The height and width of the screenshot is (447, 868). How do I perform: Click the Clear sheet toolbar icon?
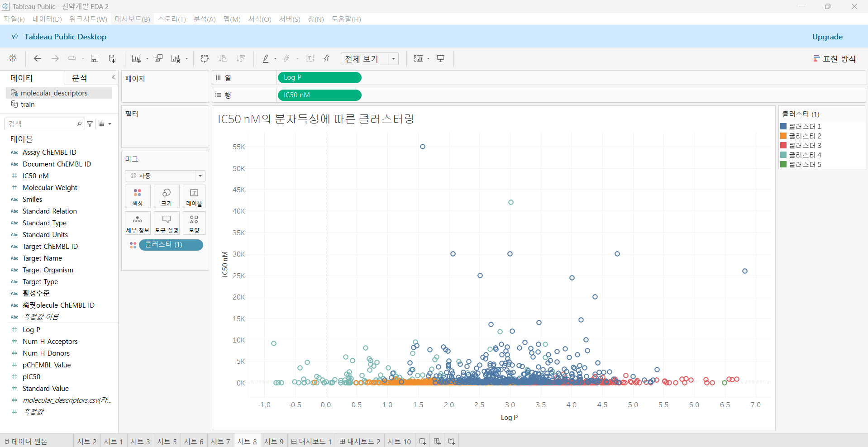tap(176, 58)
